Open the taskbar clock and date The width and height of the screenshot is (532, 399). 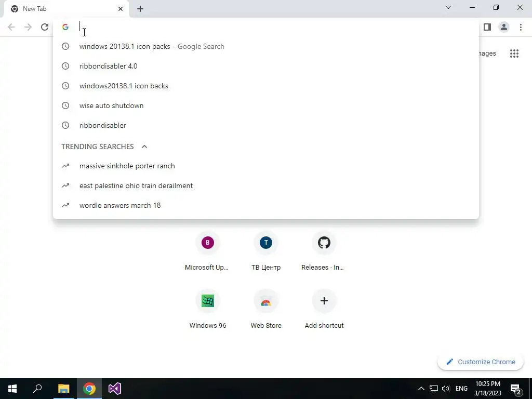coord(487,389)
